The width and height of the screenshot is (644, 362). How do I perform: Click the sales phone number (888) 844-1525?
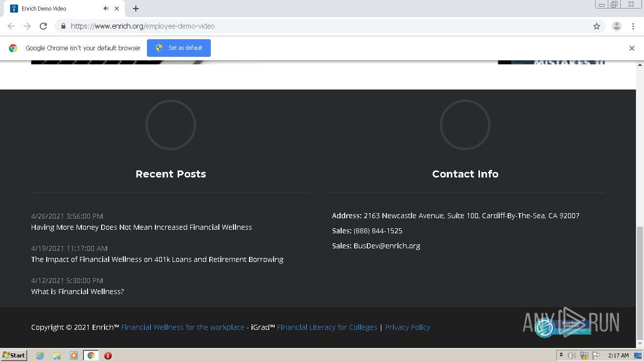click(378, 231)
